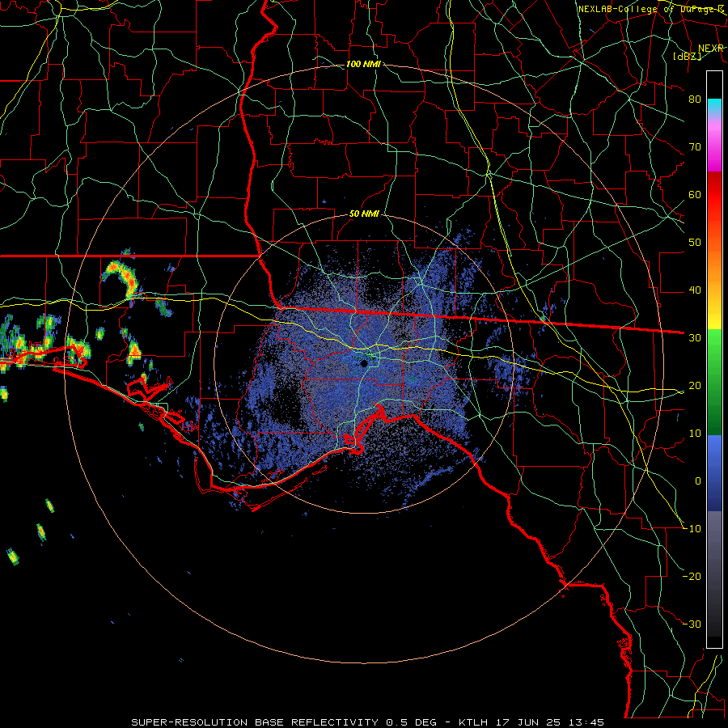Click the black radar site dot at center
The image size is (728, 728).
click(x=365, y=364)
